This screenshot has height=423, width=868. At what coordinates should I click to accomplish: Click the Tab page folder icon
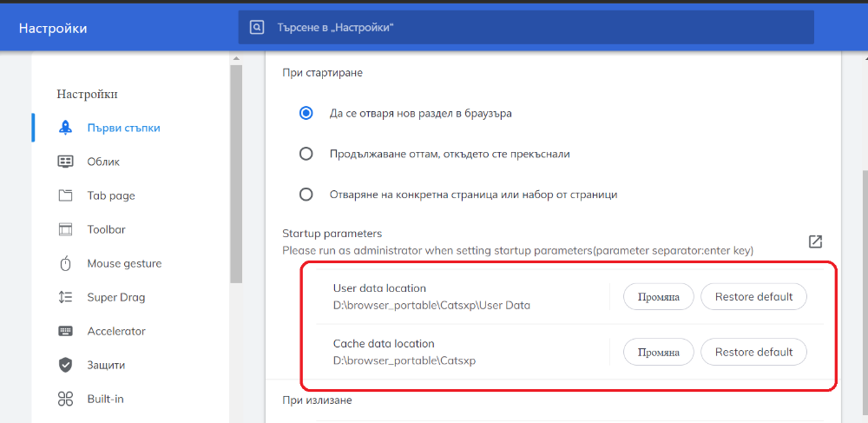click(x=65, y=195)
